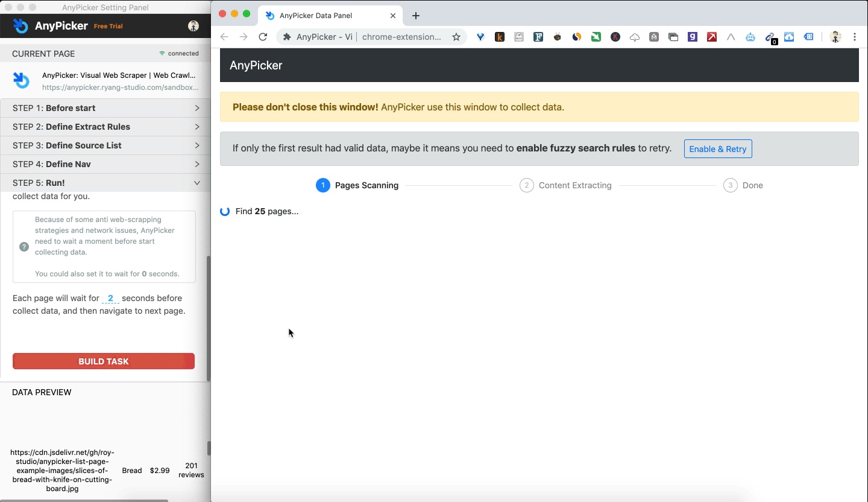Image resolution: width=868 pixels, height=502 pixels.
Task: Bookmark this page with the star icon
Action: click(456, 37)
